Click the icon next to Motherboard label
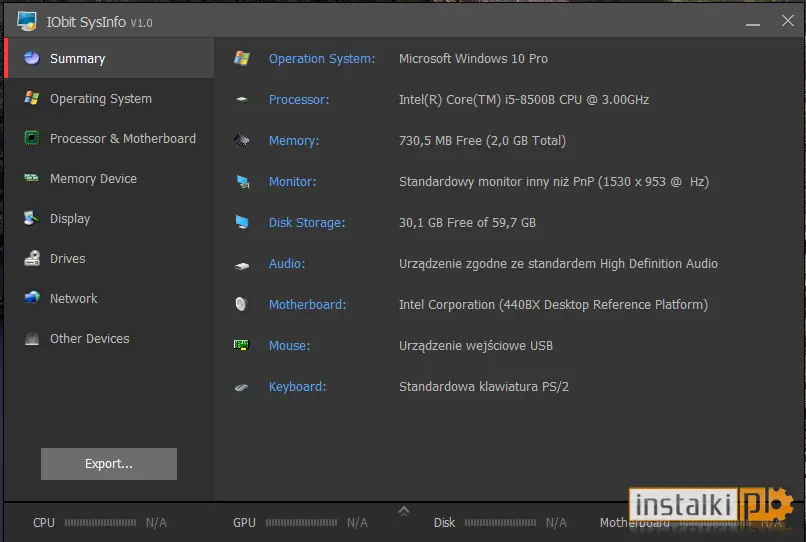806x542 pixels. pyautogui.click(x=241, y=304)
